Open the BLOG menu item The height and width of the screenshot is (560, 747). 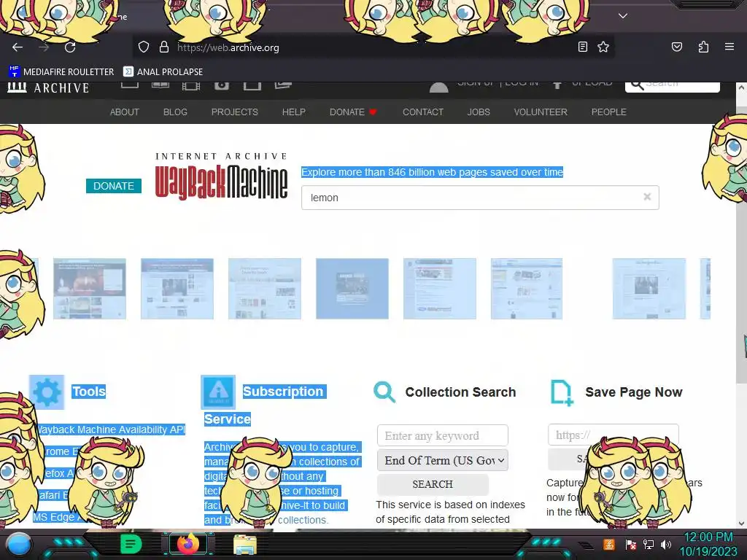coord(175,112)
